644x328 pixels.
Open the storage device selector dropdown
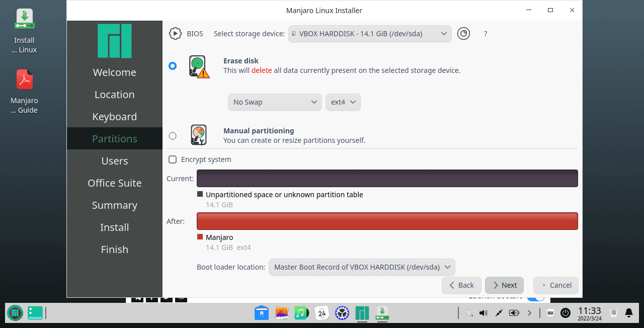pos(369,34)
